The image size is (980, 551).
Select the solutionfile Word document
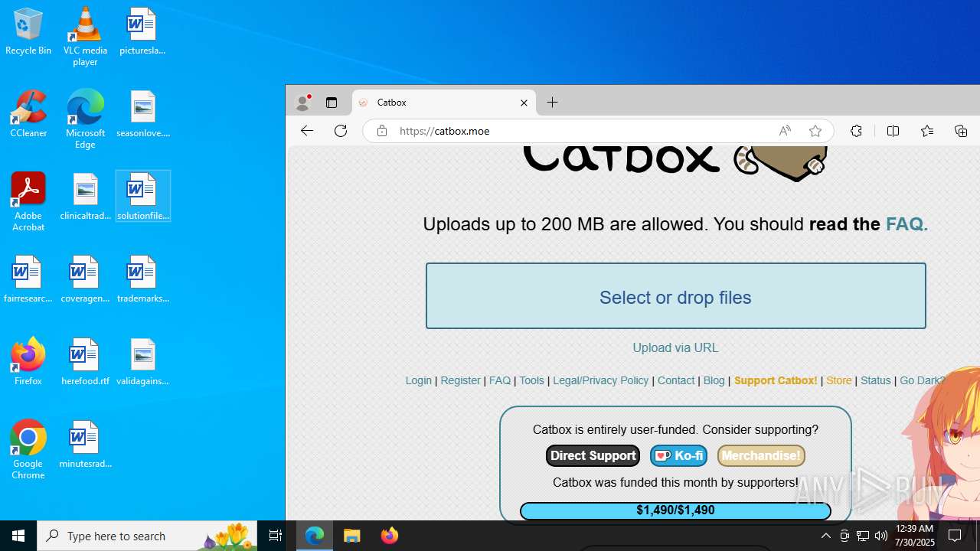point(142,197)
